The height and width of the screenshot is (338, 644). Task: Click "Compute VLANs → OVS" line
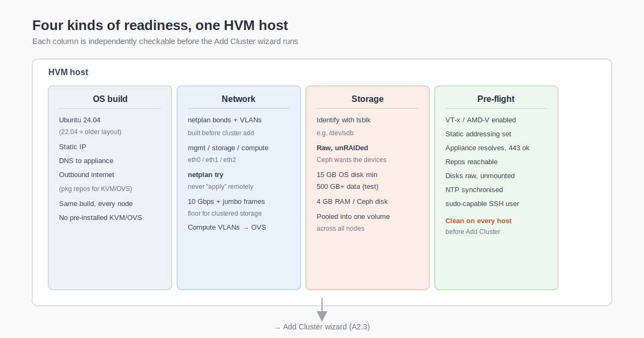(226, 227)
